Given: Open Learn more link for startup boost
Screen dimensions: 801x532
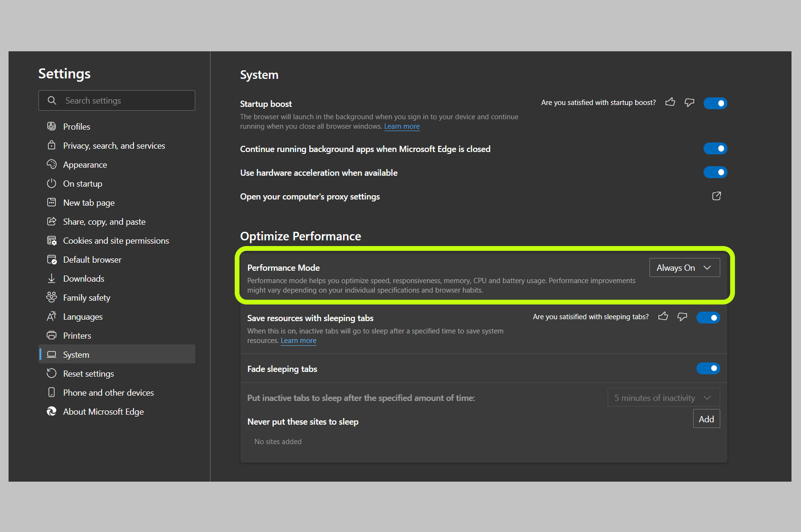Looking at the screenshot, I should [402, 126].
